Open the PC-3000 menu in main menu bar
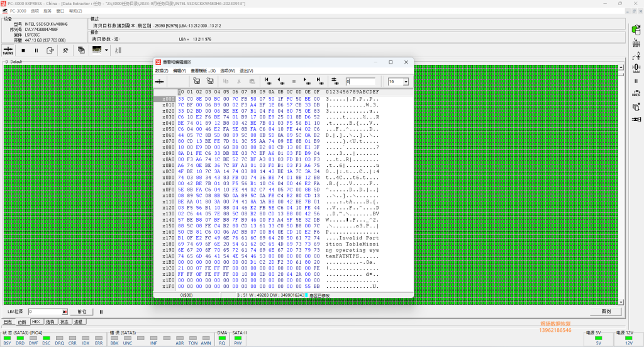 [18, 11]
